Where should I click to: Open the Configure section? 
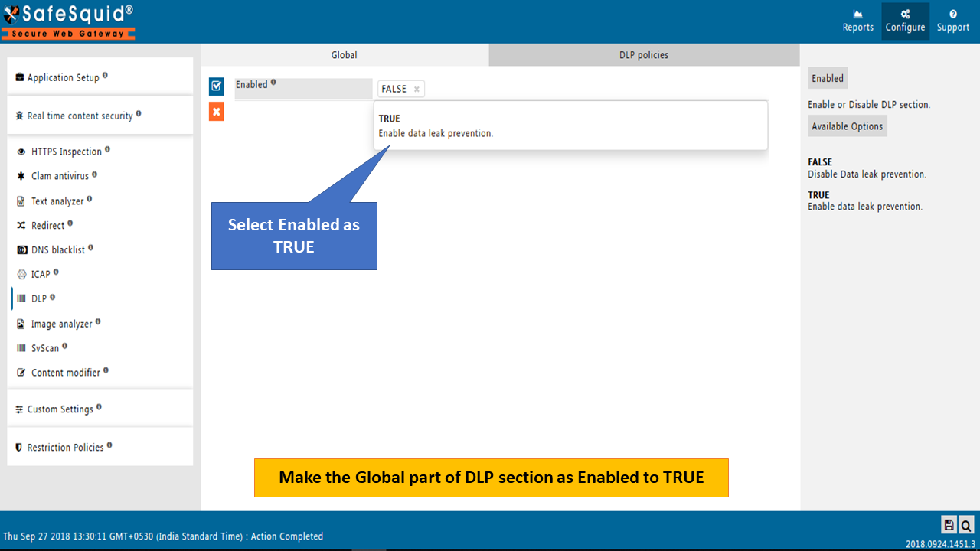tap(905, 21)
